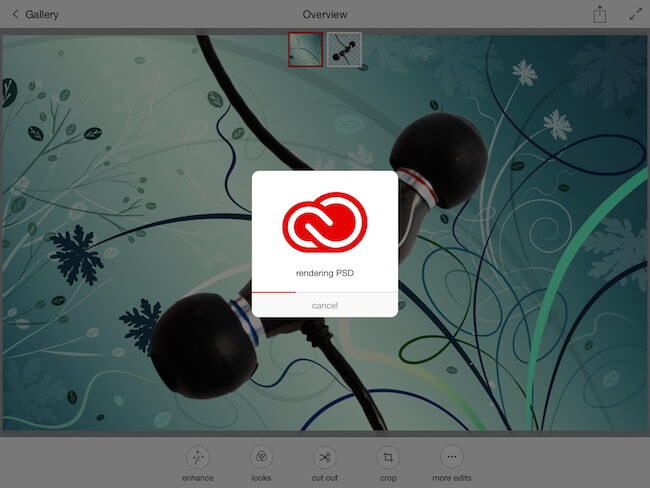Tap the share/export icon

pos(599,15)
